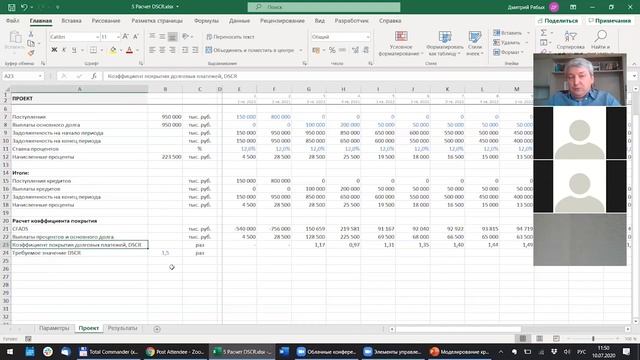Switch to the Insert (Вставка) tab
Screen dimensions: 640x360
(x=71, y=20)
